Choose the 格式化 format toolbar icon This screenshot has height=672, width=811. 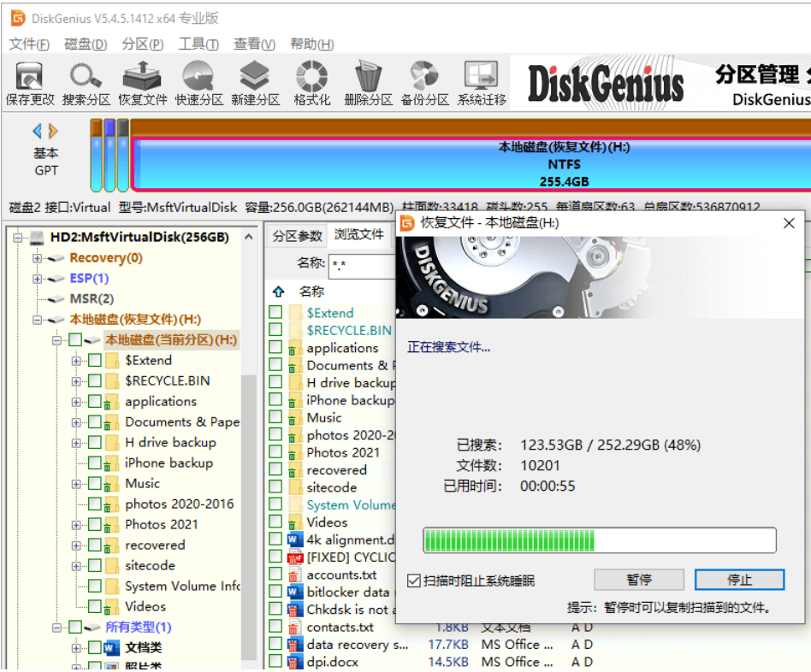[x=311, y=83]
